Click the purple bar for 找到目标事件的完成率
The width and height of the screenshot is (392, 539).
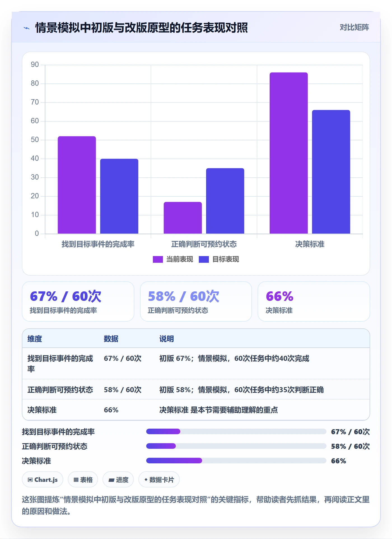[77, 185]
